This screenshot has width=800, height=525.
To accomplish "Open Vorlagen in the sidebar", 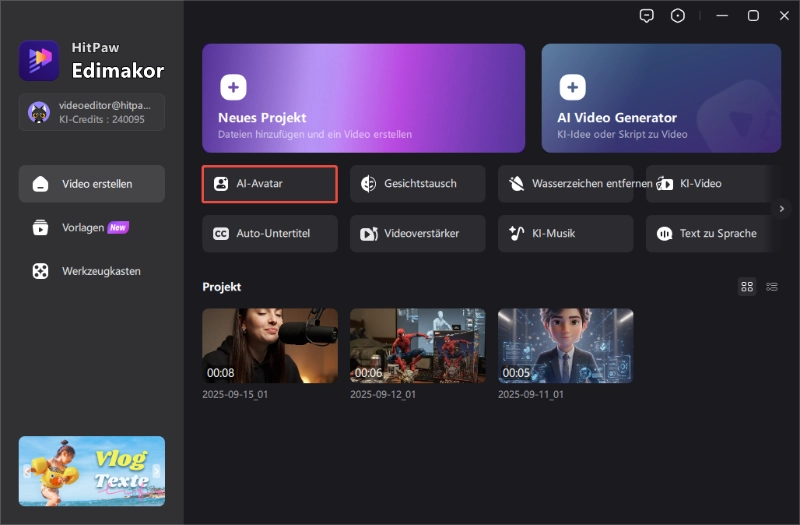I will coord(92,227).
